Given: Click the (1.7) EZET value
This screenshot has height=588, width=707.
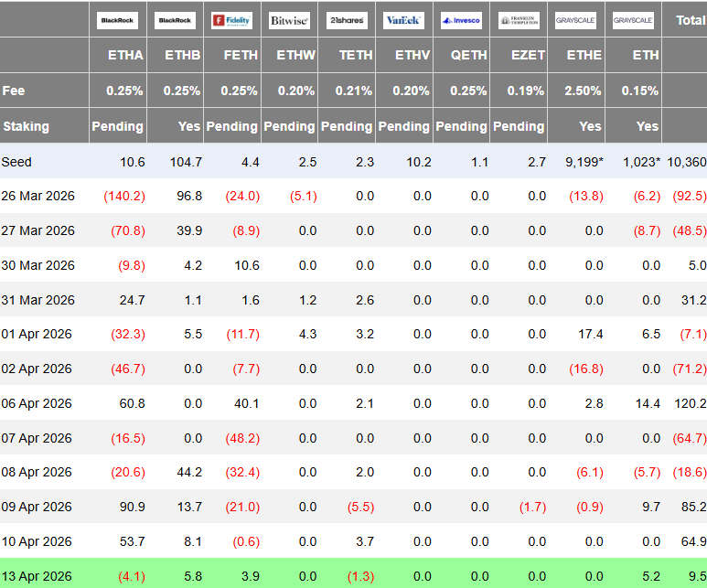Looking at the screenshot, I should click(x=532, y=508).
